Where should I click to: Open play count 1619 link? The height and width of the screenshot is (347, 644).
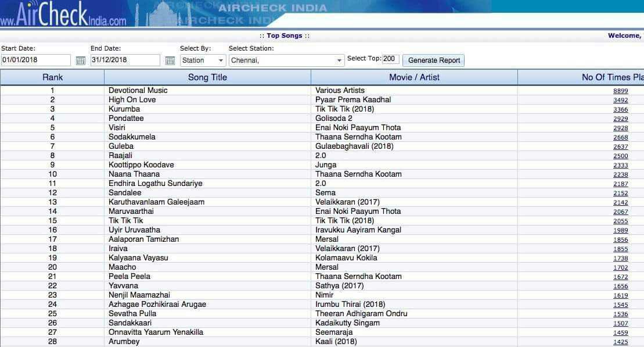tap(621, 296)
